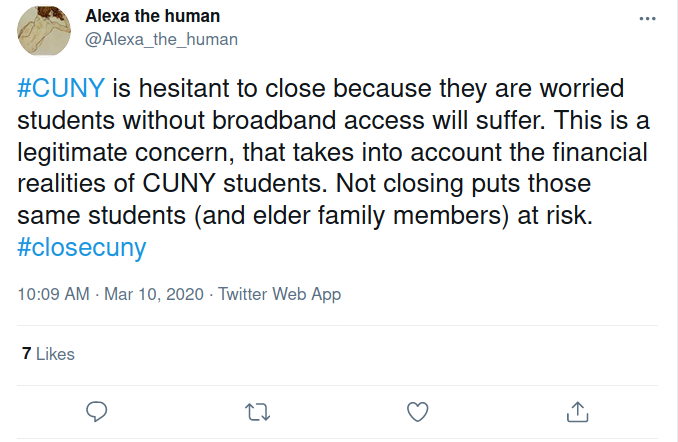Screen dimensions: 678x442
Task: Click the text 'elder family members'
Action: pyautogui.click(x=395, y=216)
